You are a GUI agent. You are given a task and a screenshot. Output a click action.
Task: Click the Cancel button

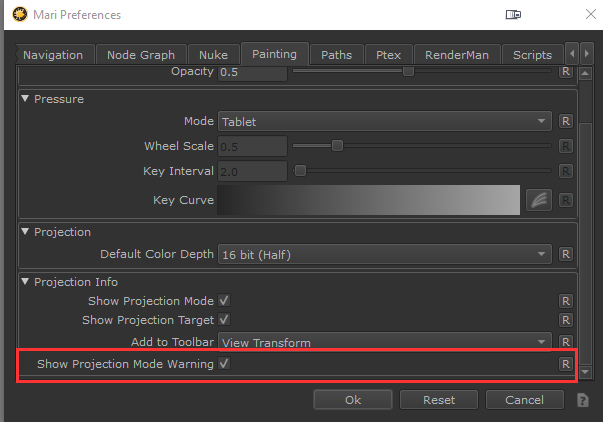[x=524, y=400]
